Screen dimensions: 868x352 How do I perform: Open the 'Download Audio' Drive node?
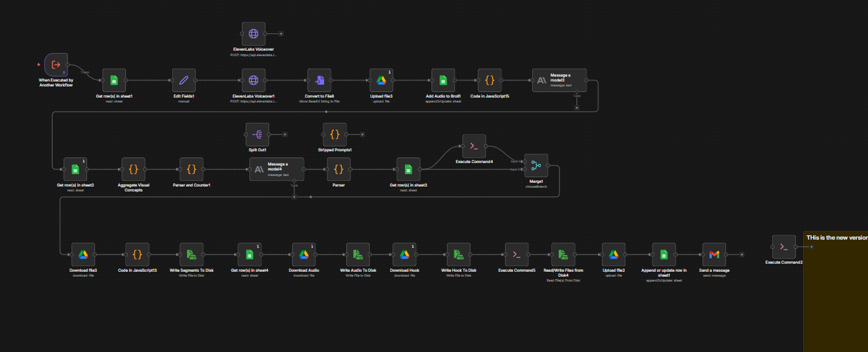(304, 254)
